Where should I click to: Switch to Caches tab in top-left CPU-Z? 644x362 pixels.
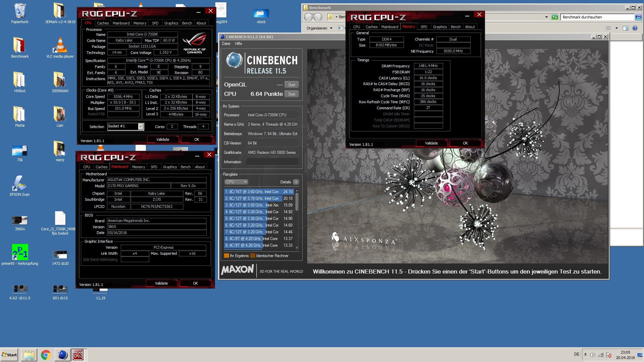click(103, 23)
